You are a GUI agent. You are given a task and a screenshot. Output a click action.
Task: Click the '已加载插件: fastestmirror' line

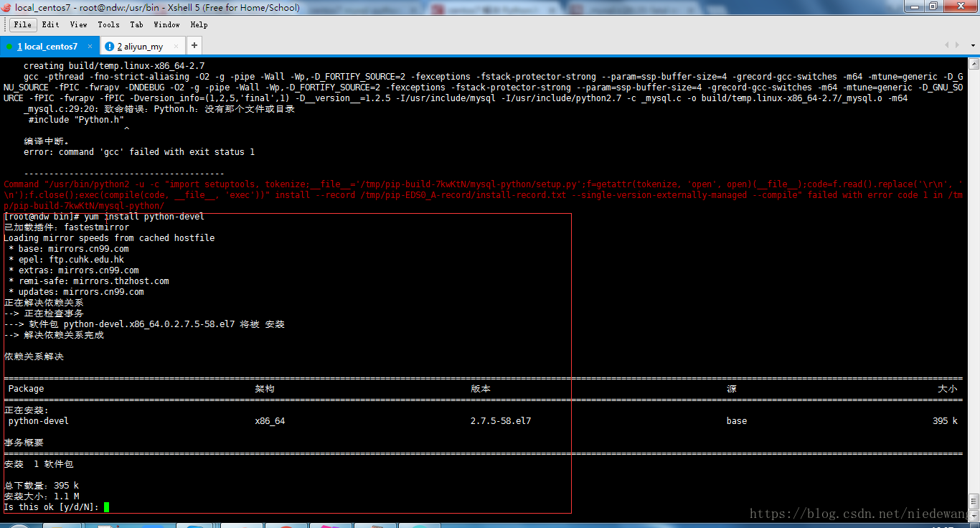click(67, 227)
